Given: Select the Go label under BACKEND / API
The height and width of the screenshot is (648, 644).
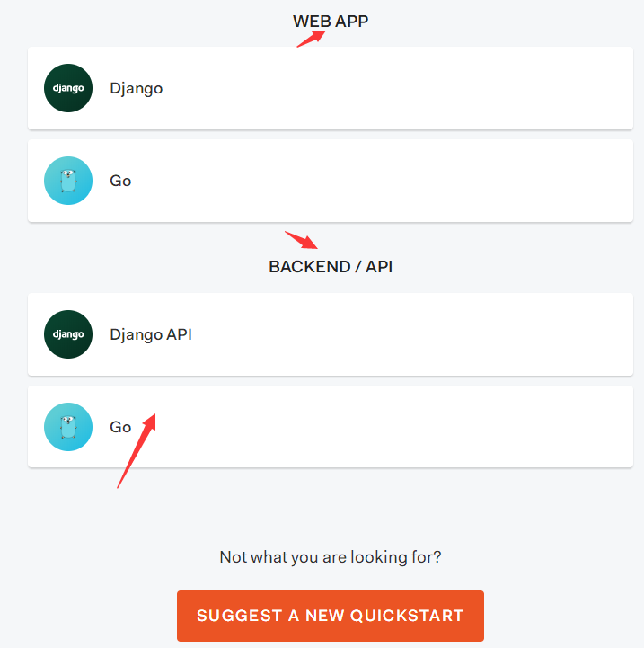Looking at the screenshot, I should click(x=120, y=427).
